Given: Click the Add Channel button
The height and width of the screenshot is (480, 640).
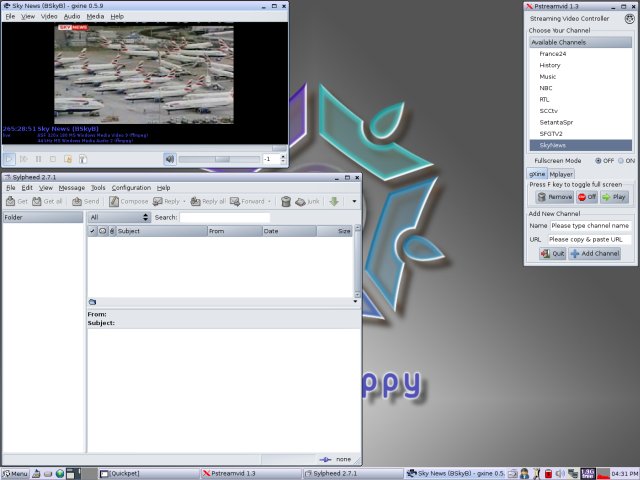Looking at the screenshot, I should pos(595,253).
